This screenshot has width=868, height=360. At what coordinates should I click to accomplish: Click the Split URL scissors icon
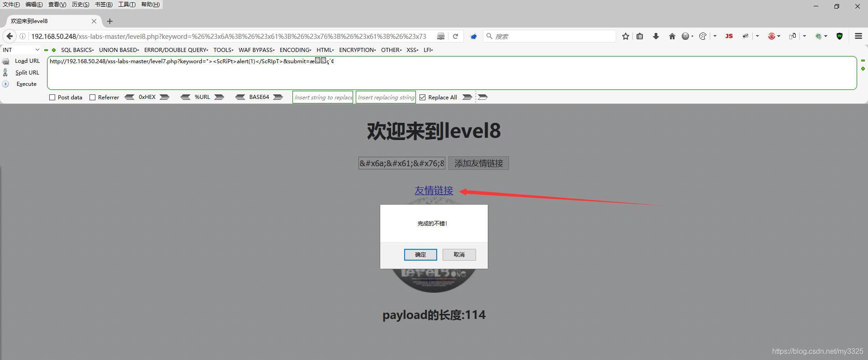pos(5,72)
